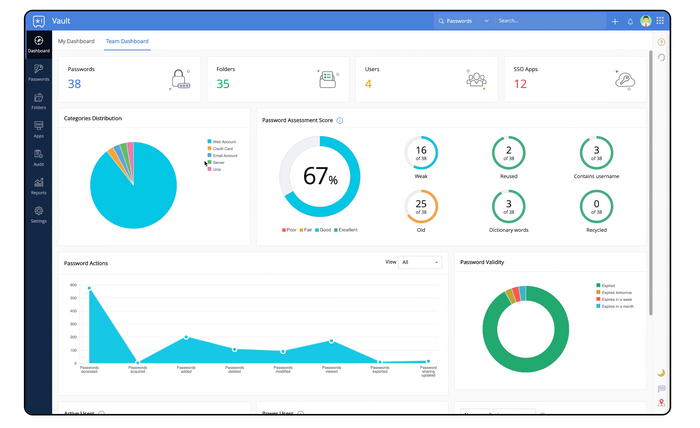
Task: Open the apps grid launcher icon
Action: 660,21
